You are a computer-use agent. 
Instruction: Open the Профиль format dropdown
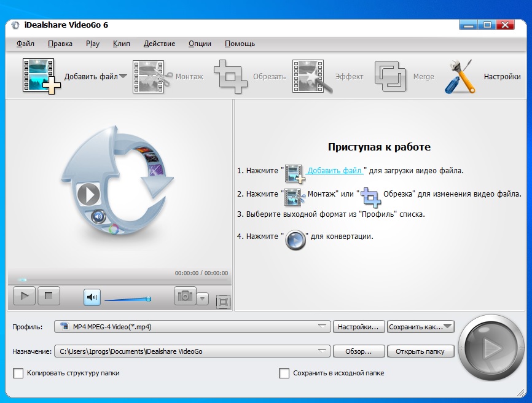pos(326,326)
